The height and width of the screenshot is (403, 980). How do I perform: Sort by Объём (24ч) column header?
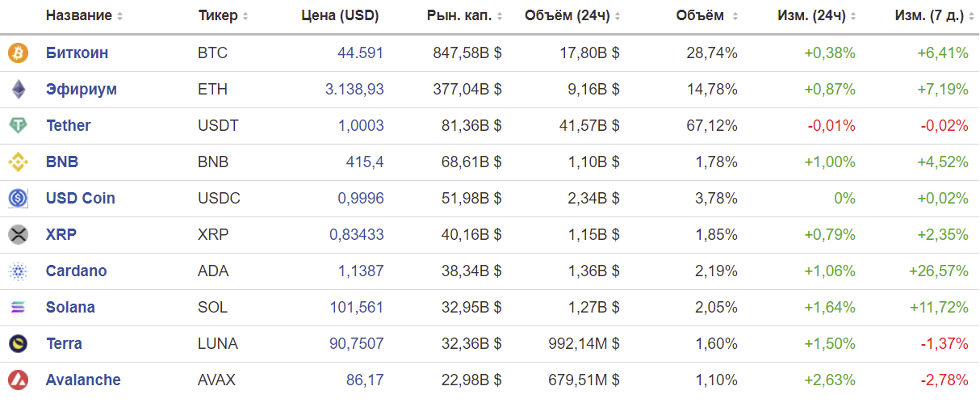click(x=572, y=15)
